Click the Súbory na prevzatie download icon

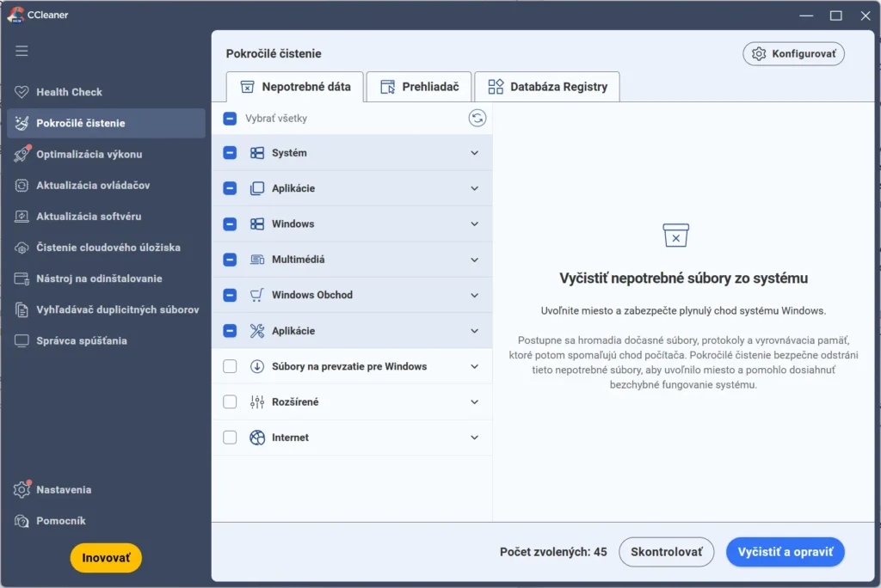tap(256, 366)
